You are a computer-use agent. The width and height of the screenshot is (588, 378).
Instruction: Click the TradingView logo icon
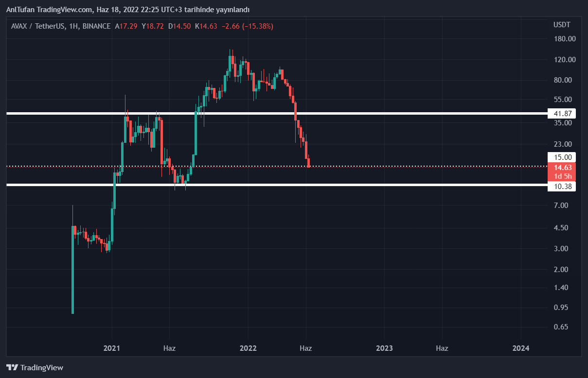(12, 368)
